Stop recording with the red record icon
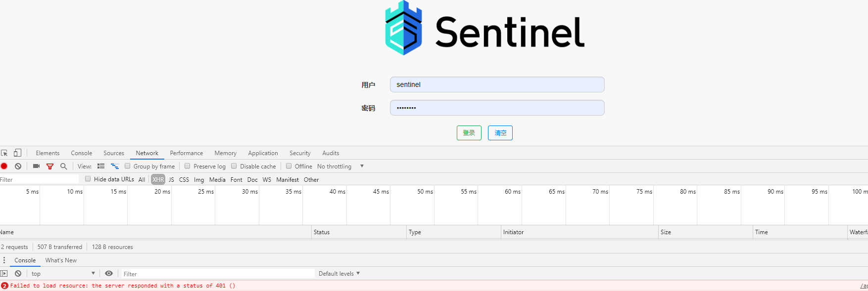The height and width of the screenshot is (291, 868). [x=4, y=166]
